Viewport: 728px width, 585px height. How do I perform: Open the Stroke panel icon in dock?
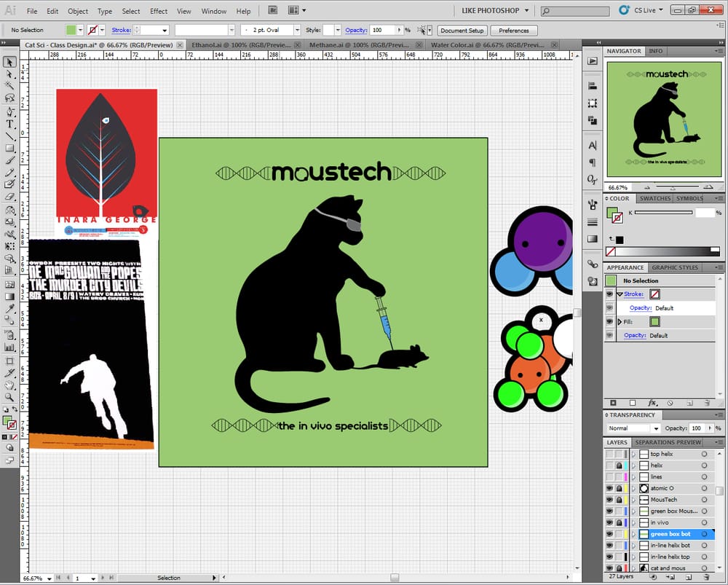pos(593,222)
